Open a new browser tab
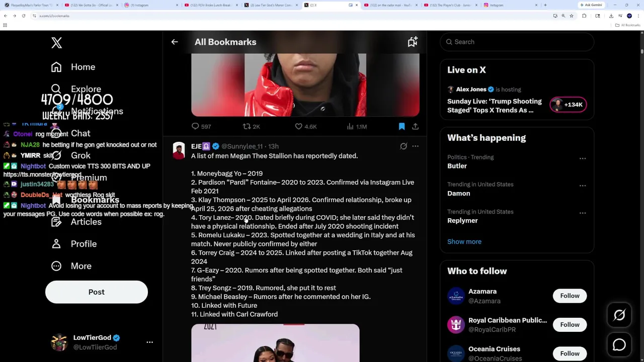The height and width of the screenshot is (362, 644). [x=545, y=5]
